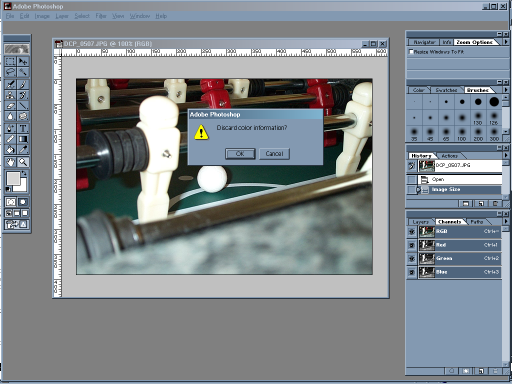Select the Sponge tool
The image size is (512, 384).
(23, 116)
